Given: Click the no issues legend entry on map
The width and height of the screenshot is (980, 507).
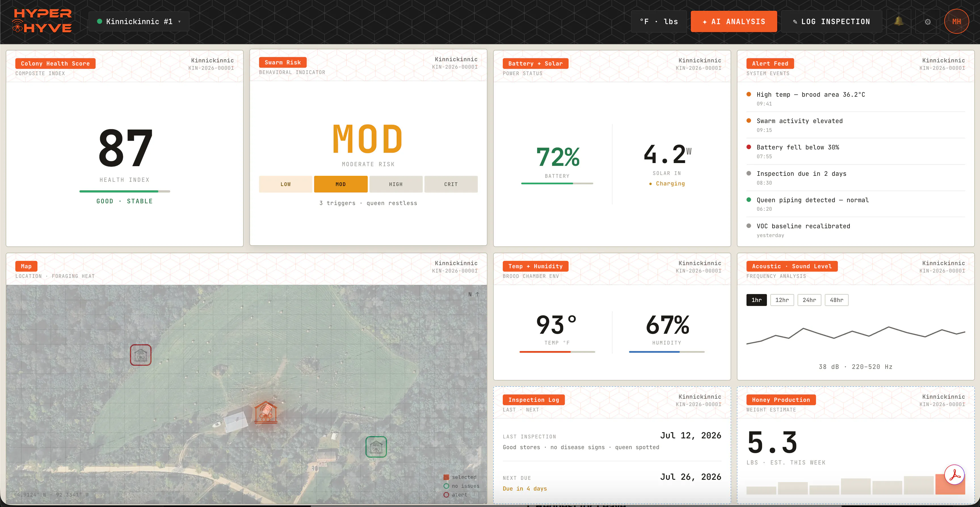Looking at the screenshot, I should pyautogui.click(x=461, y=486).
